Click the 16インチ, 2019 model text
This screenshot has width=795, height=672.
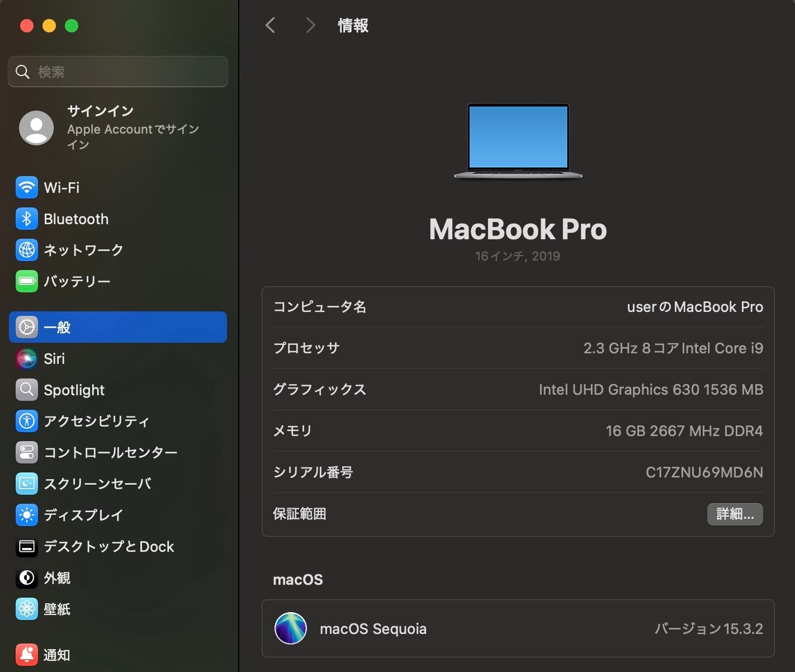point(518,256)
